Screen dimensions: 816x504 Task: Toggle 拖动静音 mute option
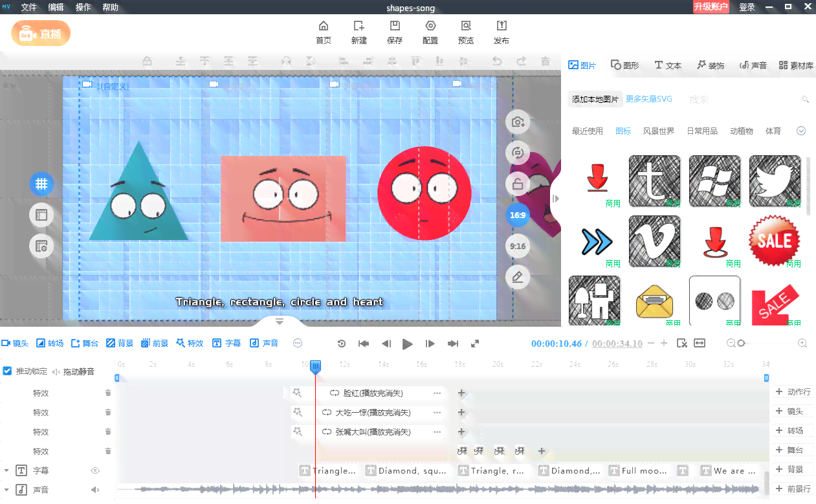coord(73,371)
